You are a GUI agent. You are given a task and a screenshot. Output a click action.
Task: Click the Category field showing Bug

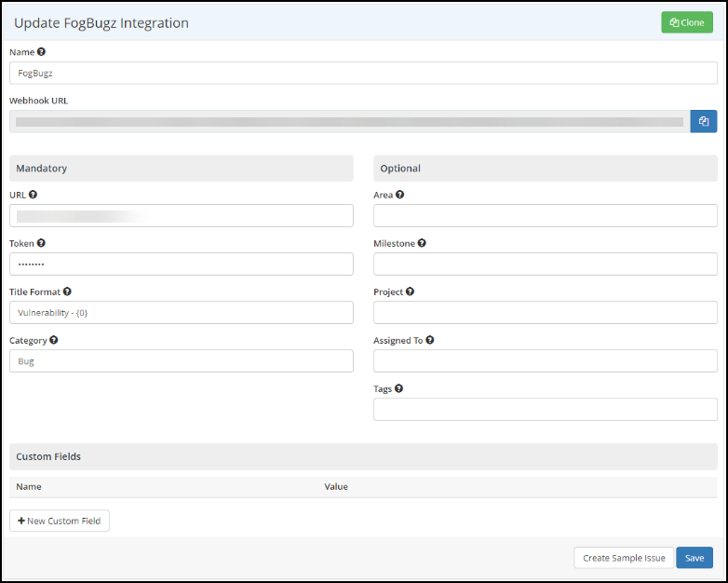tap(182, 361)
